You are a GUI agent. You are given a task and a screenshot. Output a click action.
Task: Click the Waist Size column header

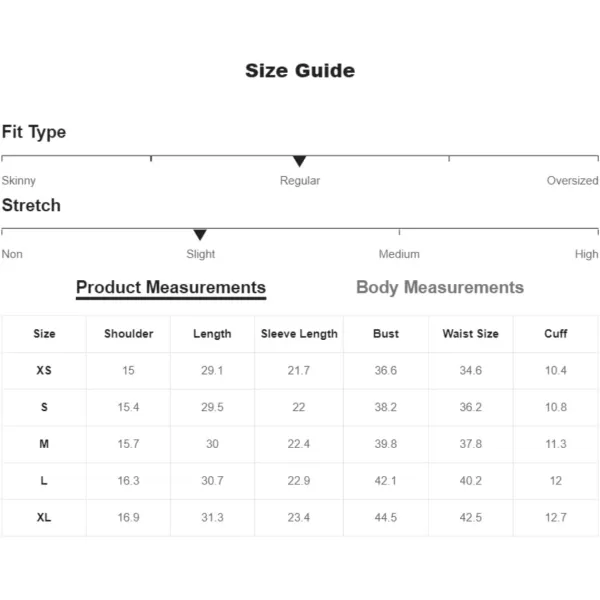pyautogui.click(x=471, y=334)
